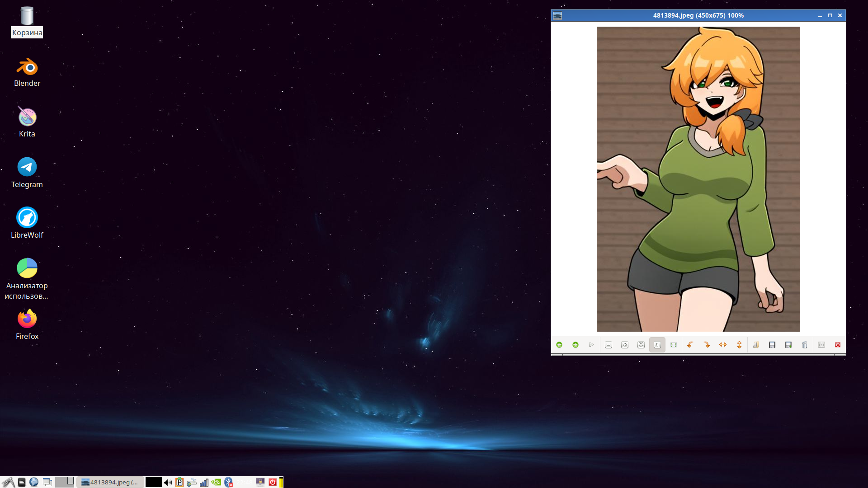Click the viewer title bar text
This screenshot has height=488, width=868.
698,15
